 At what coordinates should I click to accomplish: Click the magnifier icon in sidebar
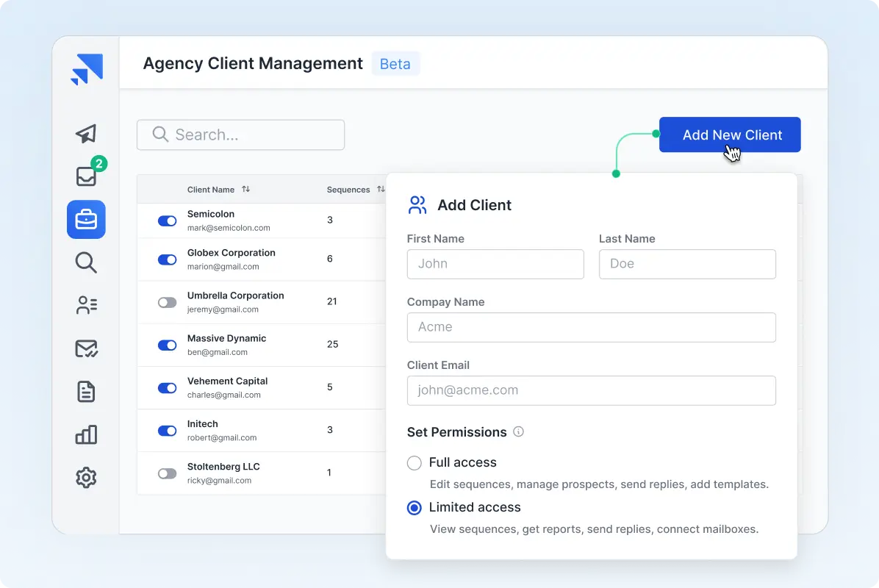pyautogui.click(x=86, y=262)
